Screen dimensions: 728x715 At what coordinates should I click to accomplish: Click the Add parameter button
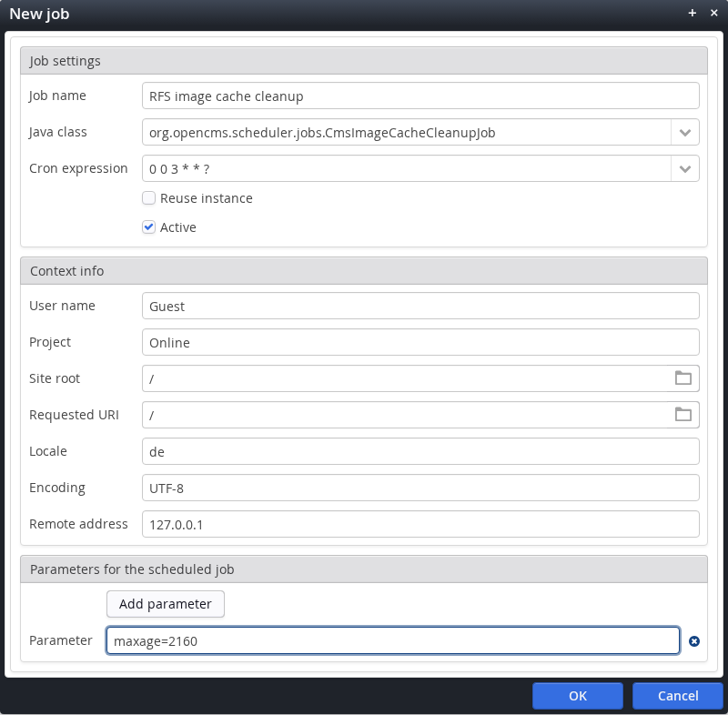pyautogui.click(x=166, y=604)
